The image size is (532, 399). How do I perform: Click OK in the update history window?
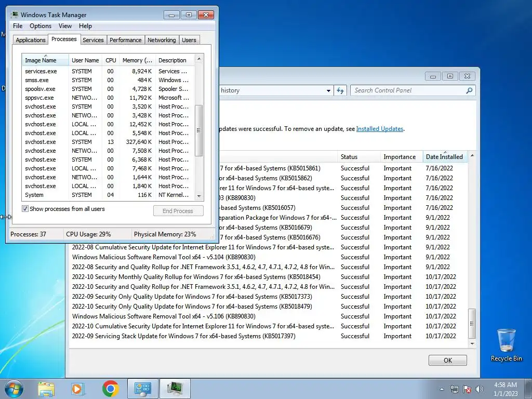point(447,361)
